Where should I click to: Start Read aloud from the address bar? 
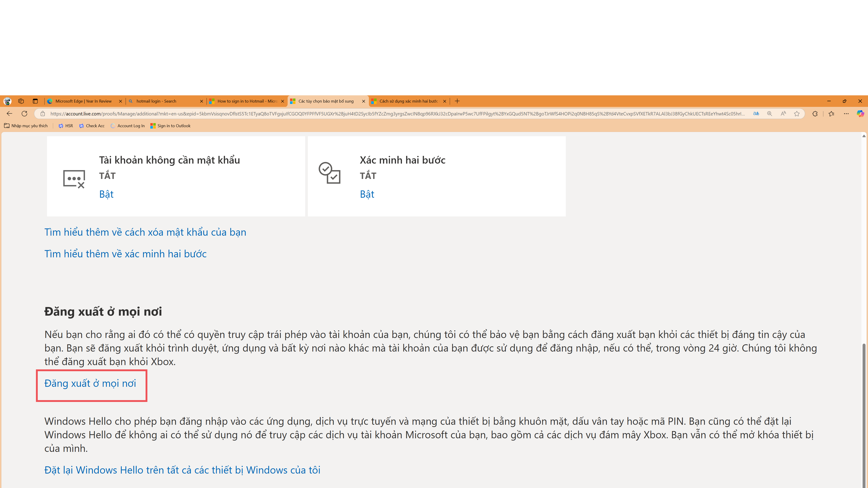point(783,114)
